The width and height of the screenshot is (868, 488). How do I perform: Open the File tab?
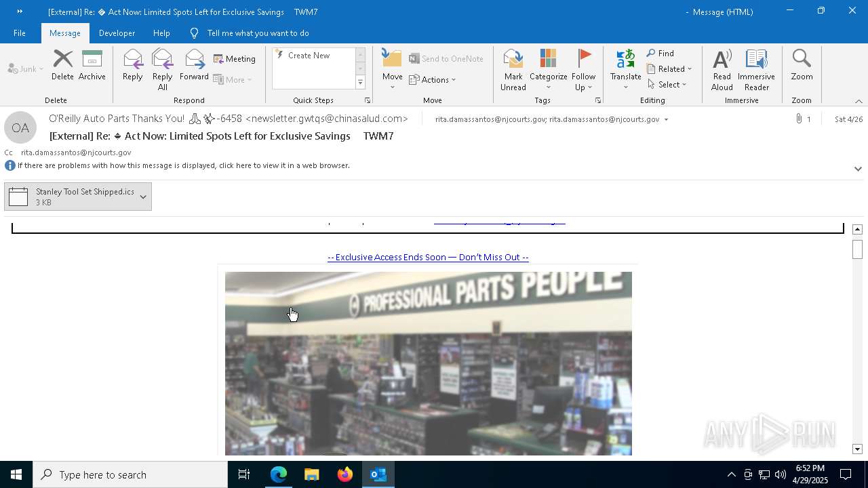(20, 33)
